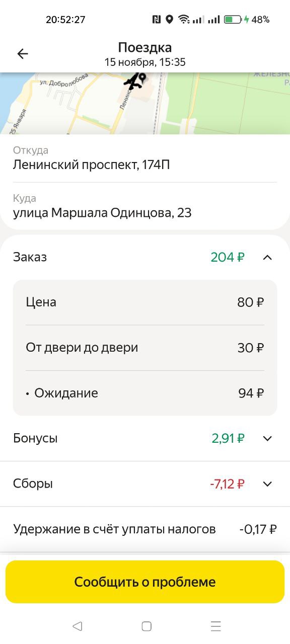Tap the cellular signal icon
This screenshot has height=644, width=290.
[x=199, y=19]
